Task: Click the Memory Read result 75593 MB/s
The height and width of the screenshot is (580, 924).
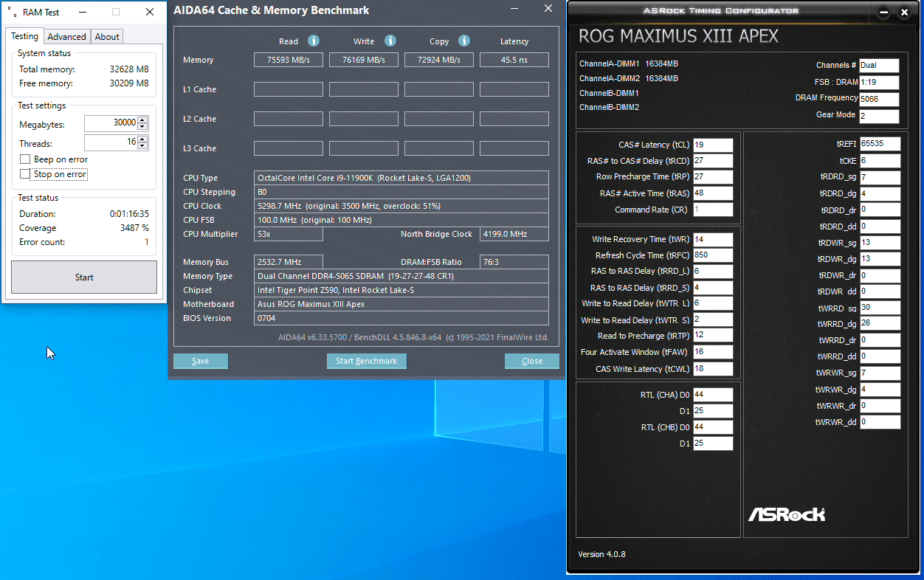Action: coord(289,60)
